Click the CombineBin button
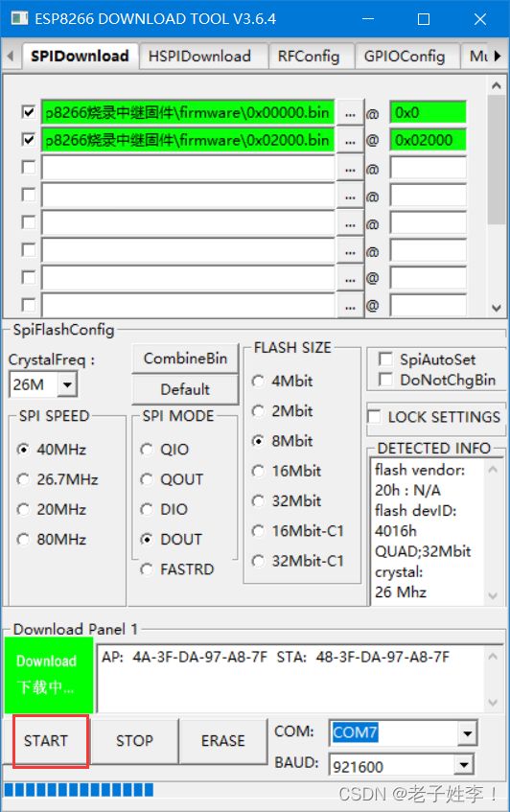The width and height of the screenshot is (510, 812). coord(185,359)
